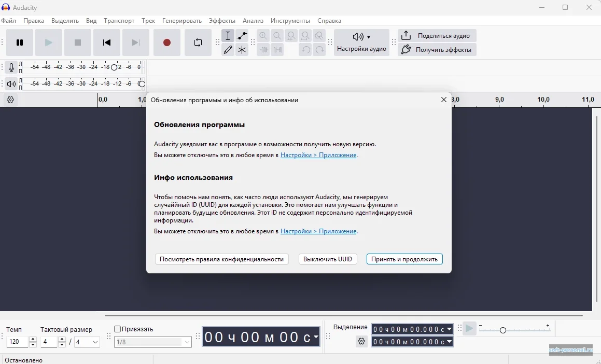Click the playback speed slider
The image size is (601, 364).
click(502, 330)
